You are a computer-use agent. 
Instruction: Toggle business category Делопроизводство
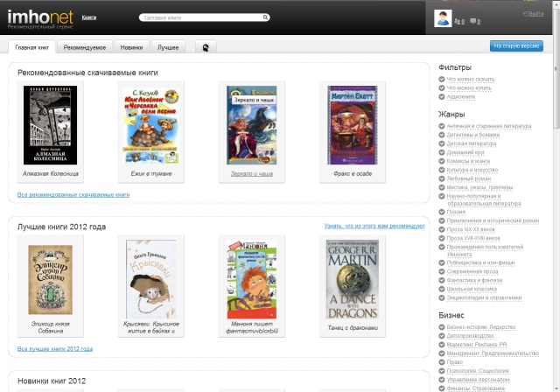coord(466,336)
